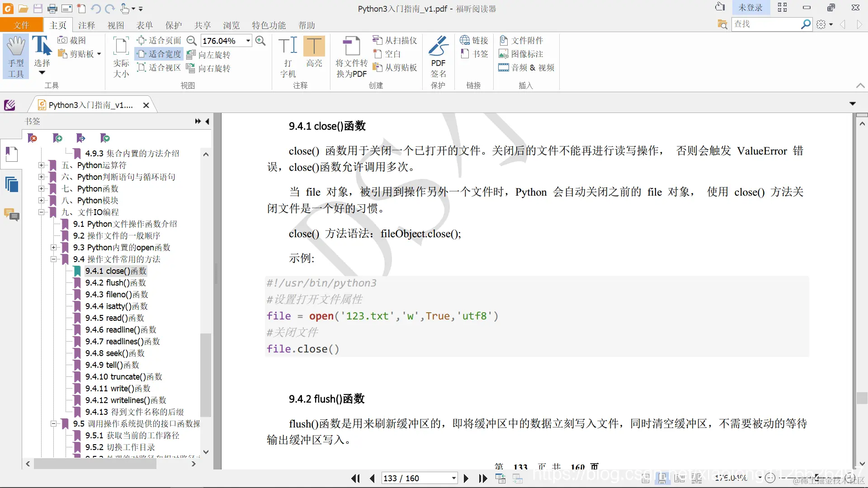Viewport: 868px width, 488px height.
Task: Select the Hand tool
Action: tap(16, 56)
